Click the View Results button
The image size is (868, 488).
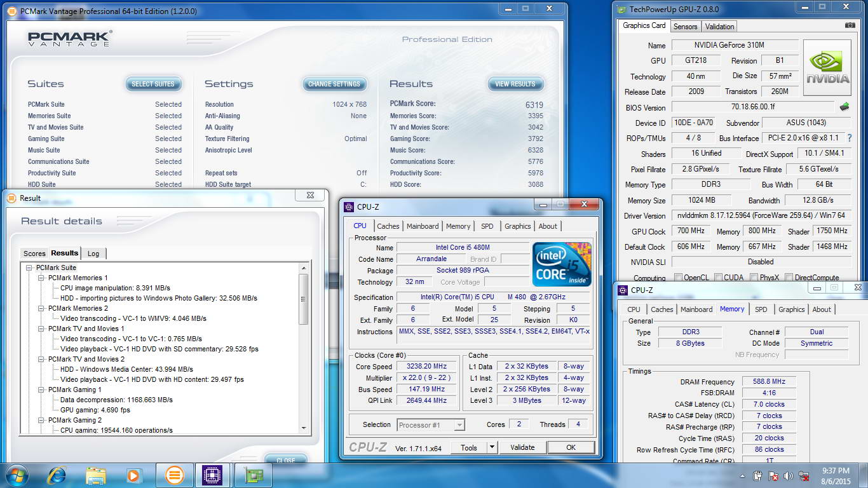[x=515, y=84]
